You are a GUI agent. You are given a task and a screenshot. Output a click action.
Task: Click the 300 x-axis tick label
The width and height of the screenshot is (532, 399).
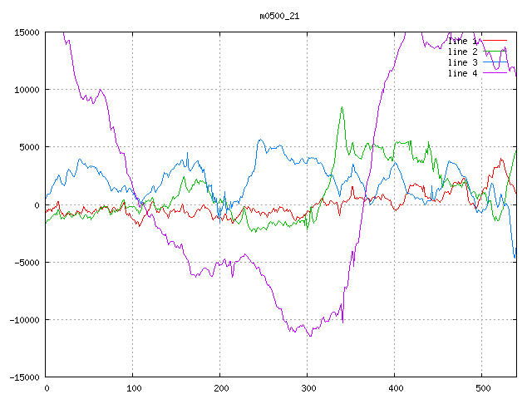tap(307, 388)
